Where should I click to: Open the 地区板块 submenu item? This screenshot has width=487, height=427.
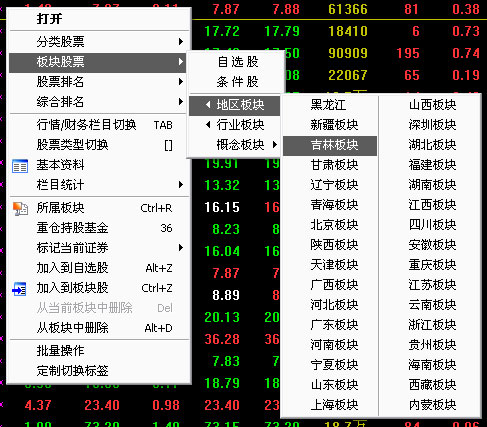(x=235, y=105)
